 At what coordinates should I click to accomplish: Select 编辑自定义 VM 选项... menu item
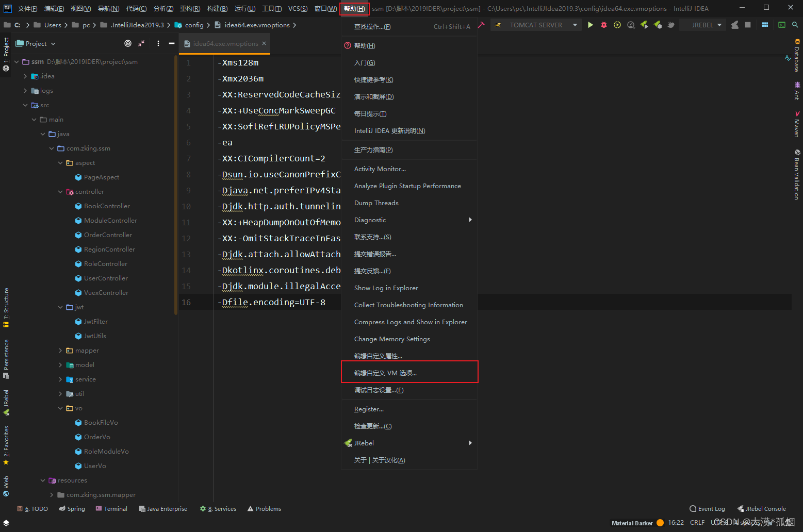click(409, 373)
